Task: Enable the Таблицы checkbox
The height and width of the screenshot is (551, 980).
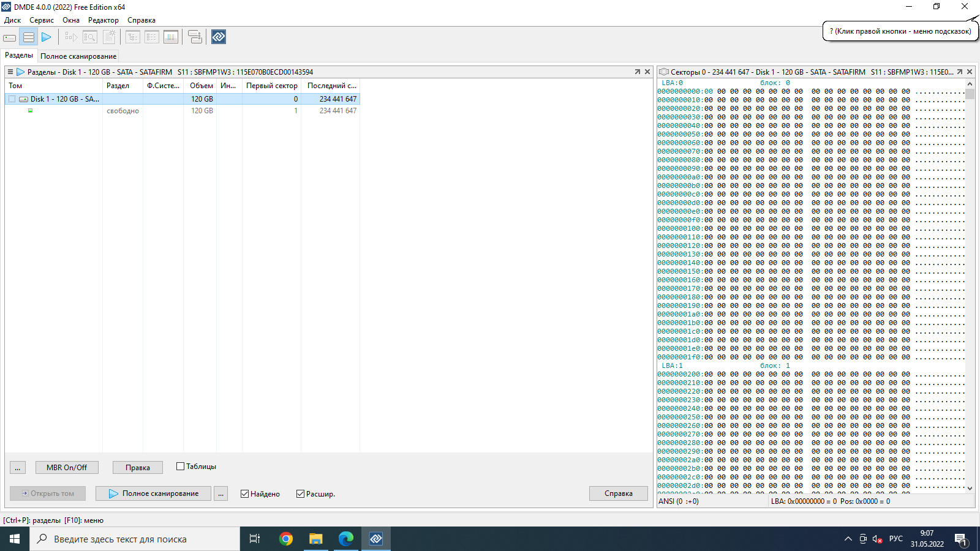Action: (181, 467)
